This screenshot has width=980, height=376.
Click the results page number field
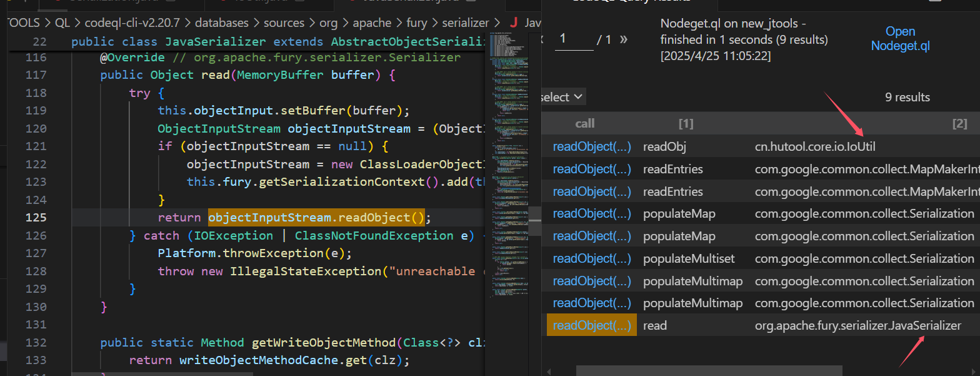[x=573, y=39]
